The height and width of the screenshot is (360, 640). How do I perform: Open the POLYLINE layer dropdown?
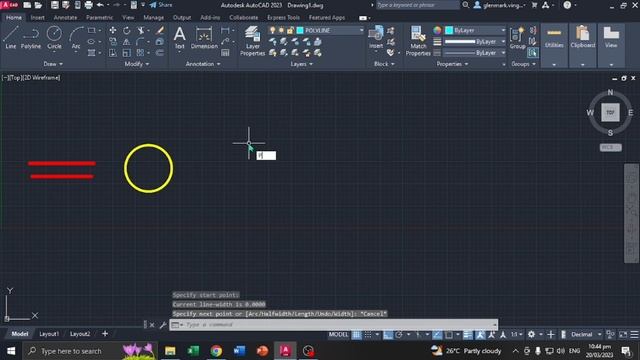tap(361, 31)
